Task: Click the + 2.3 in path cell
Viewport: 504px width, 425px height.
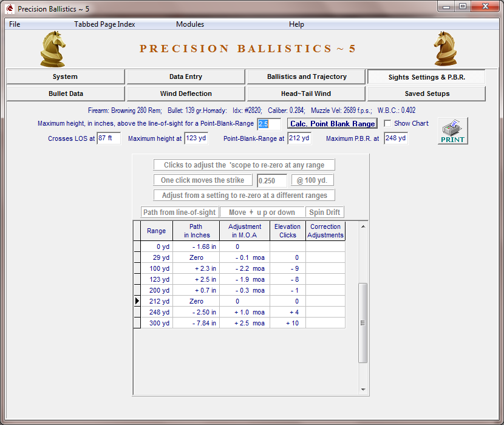Action: (x=196, y=268)
